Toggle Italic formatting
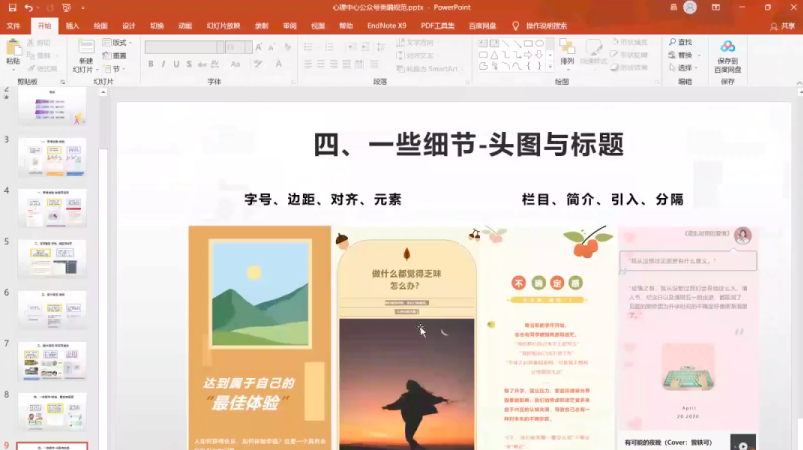 point(163,64)
